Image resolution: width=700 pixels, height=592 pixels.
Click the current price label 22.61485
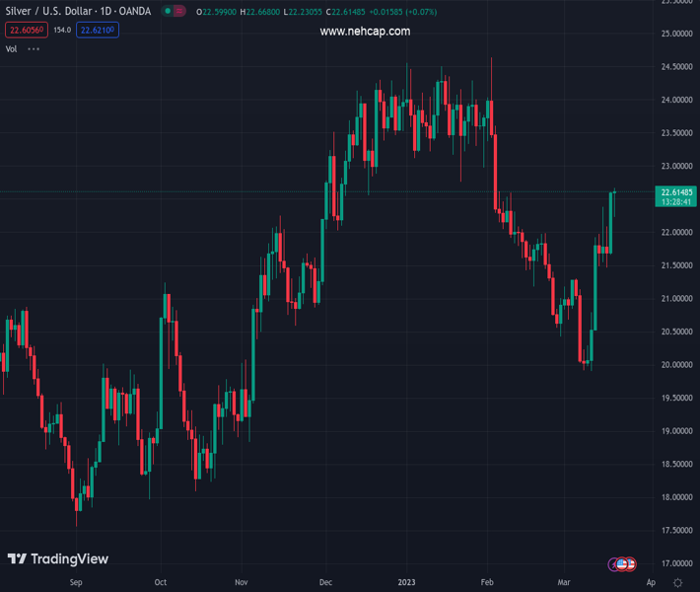pos(676,192)
